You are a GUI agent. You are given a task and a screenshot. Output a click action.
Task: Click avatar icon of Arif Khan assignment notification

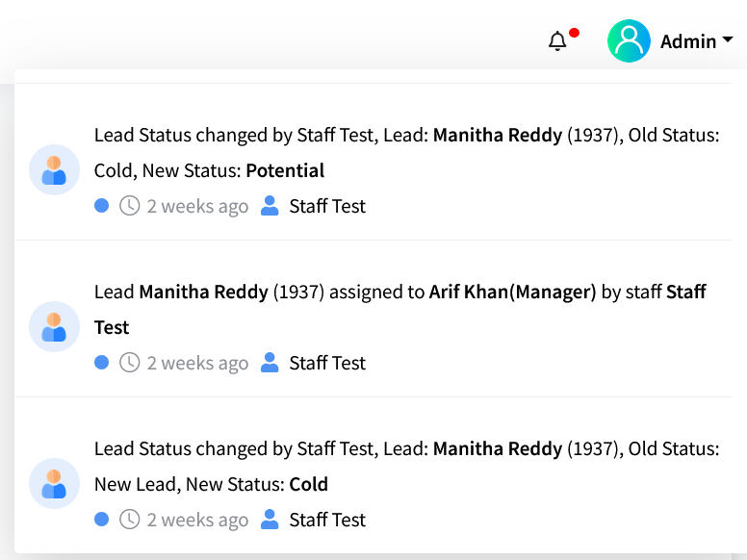click(x=54, y=327)
